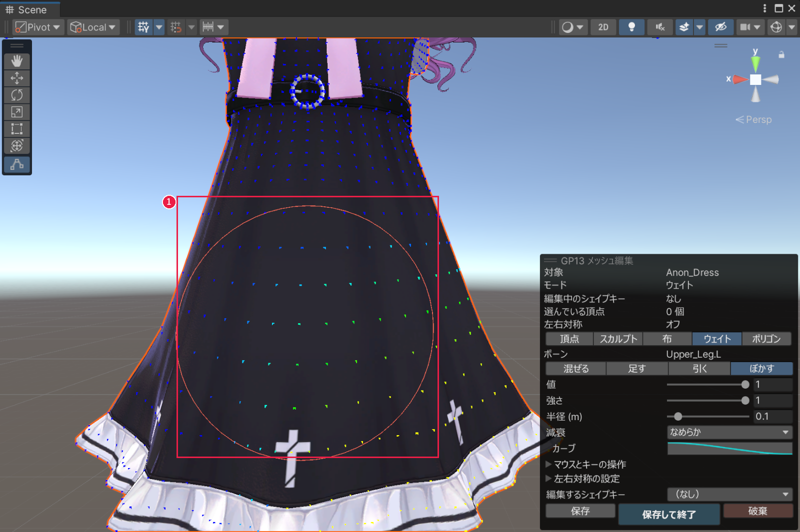Open the Local orientation dropdown

92,27
